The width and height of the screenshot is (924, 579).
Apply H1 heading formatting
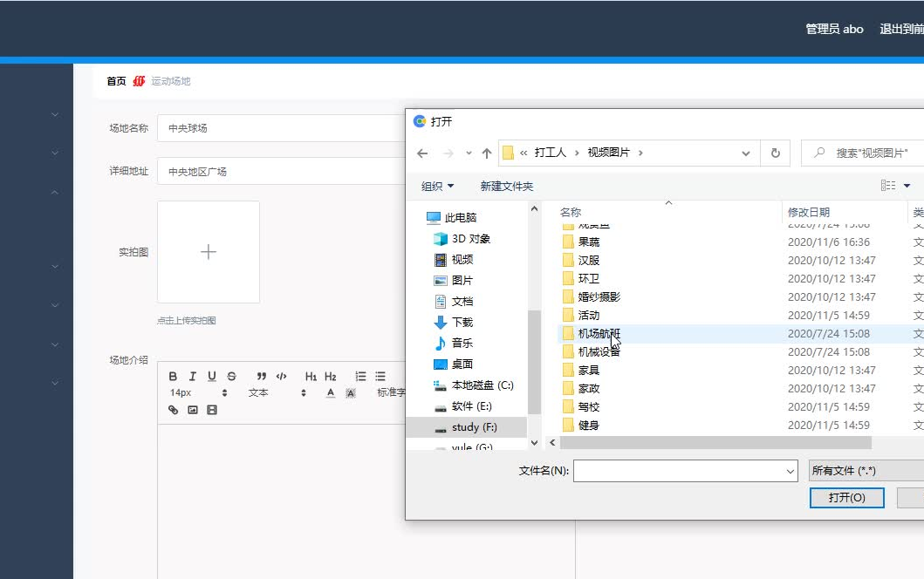pos(311,376)
